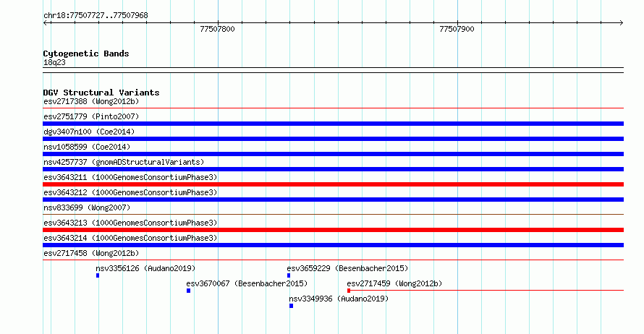Open esv3670067 (Besenbacher2015) label
The image size is (644, 334).
tap(247, 283)
